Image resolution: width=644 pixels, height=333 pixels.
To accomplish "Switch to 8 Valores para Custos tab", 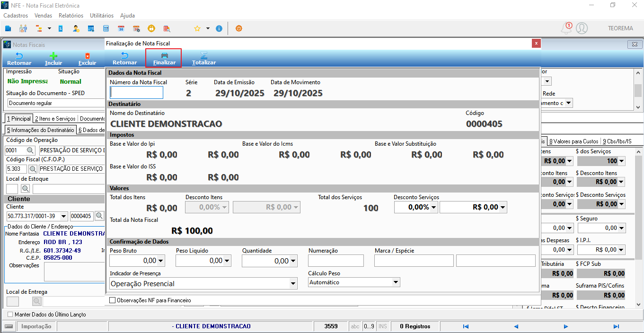I will pos(574,141).
